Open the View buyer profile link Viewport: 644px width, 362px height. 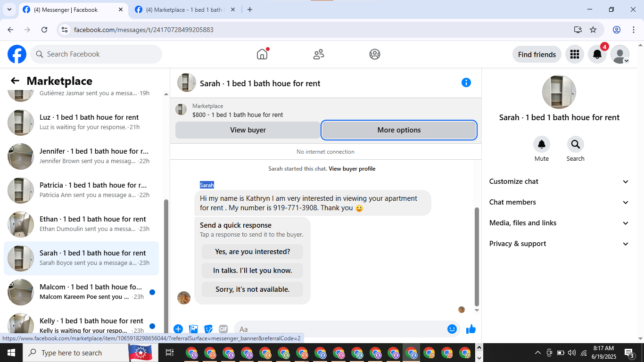[352, 169]
